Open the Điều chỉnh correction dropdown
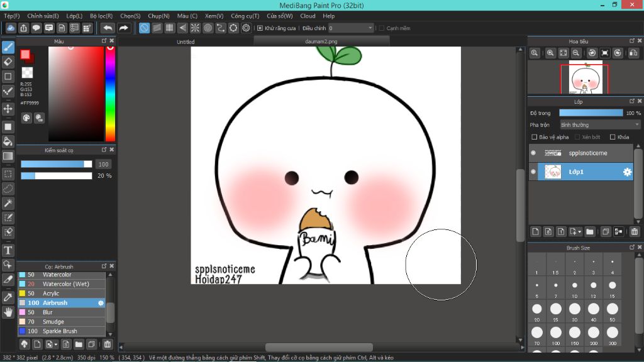This screenshot has height=362, width=644. 351,28
